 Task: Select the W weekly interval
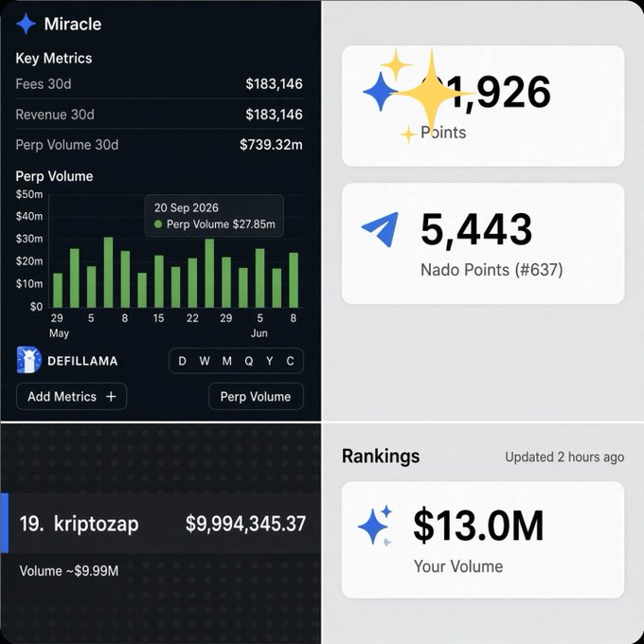point(205,361)
